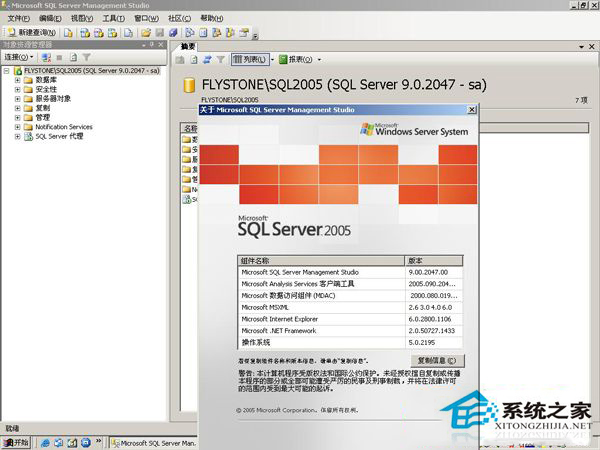The image size is (600, 450).
Task: Click the SQL Server Mobile Query icon
Action: (129, 33)
